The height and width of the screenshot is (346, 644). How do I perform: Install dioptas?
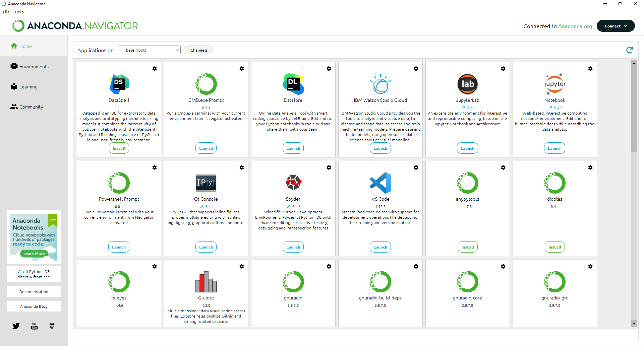555,247
